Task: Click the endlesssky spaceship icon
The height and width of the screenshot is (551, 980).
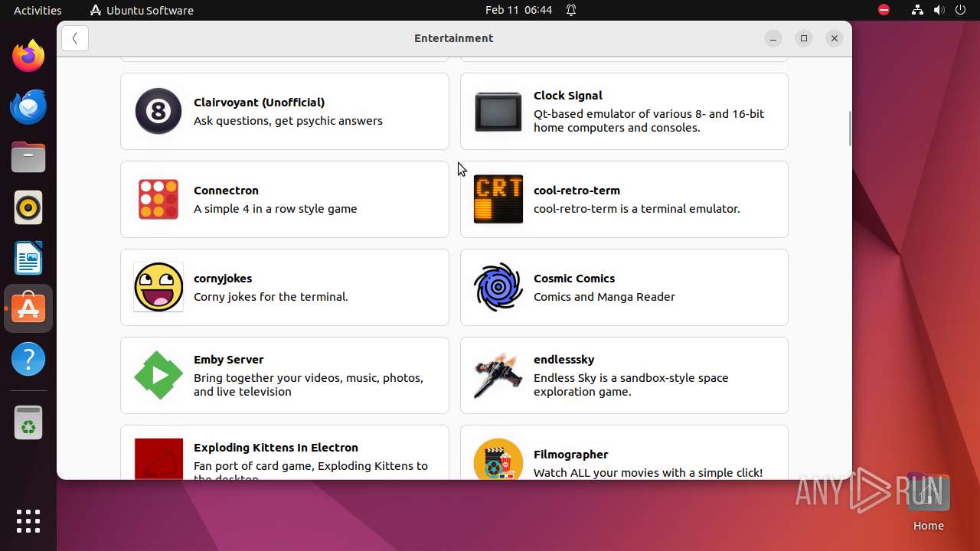Action: [x=498, y=375]
